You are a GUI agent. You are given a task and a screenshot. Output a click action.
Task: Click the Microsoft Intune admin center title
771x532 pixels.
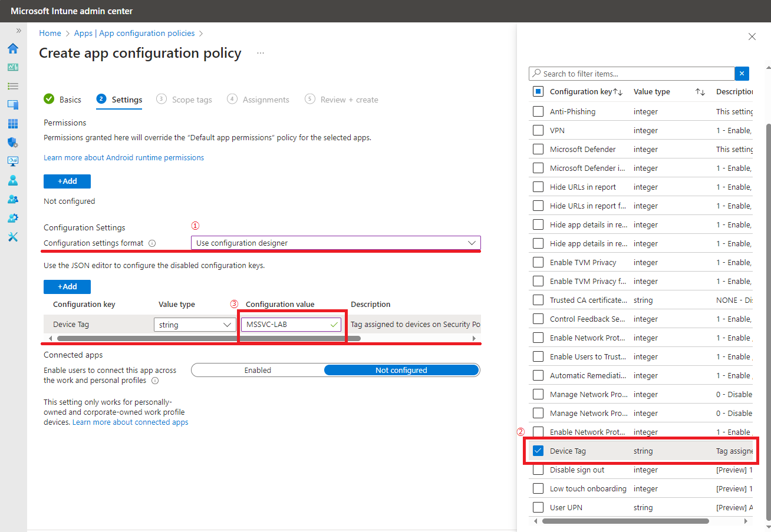tap(71, 11)
